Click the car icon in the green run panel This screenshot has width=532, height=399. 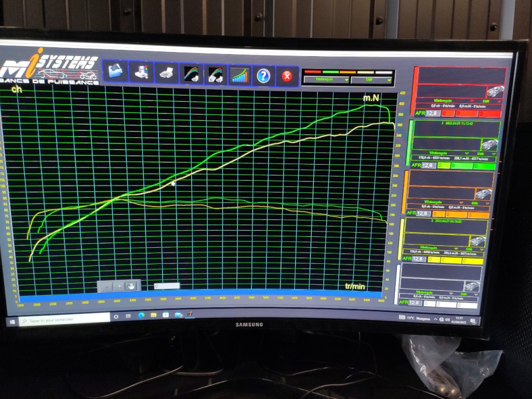489,144
